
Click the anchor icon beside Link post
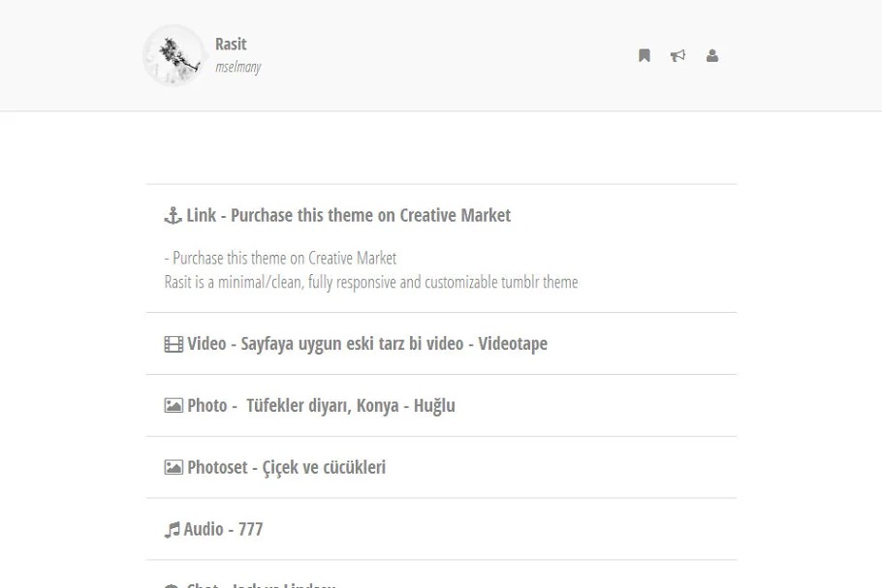tap(173, 216)
